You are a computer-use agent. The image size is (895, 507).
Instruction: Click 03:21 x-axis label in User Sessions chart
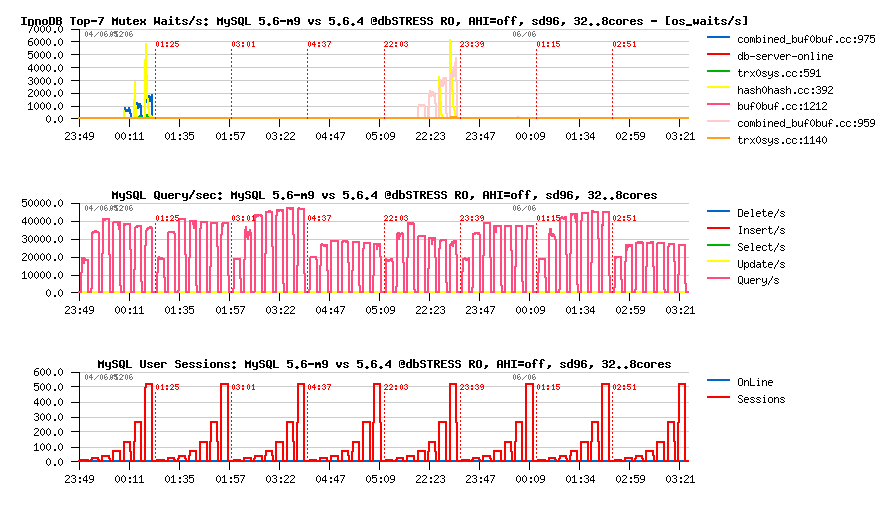[x=680, y=480]
